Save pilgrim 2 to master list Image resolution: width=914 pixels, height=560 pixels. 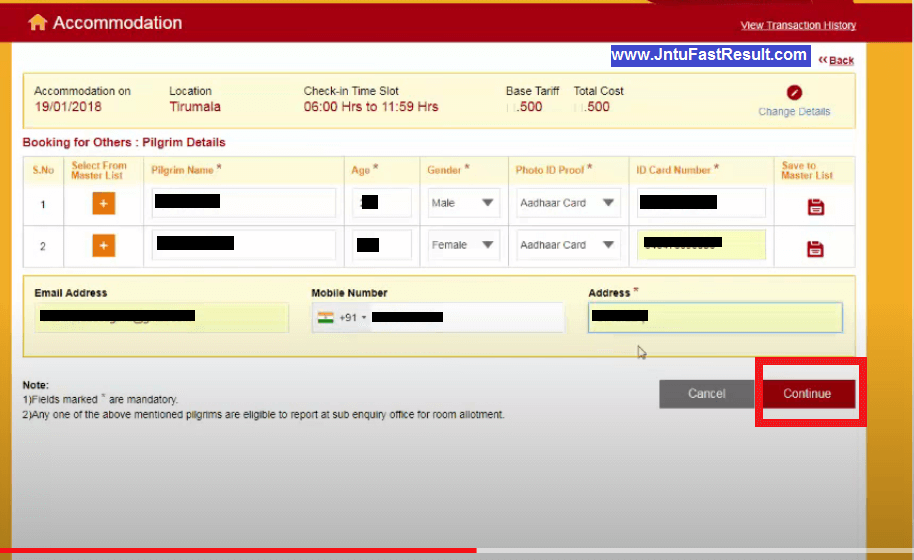[815, 249]
